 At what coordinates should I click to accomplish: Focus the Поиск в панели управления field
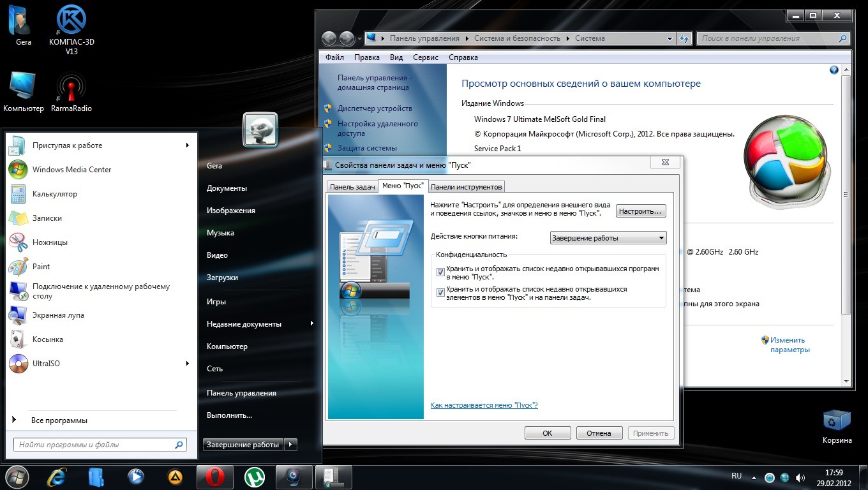[773, 38]
